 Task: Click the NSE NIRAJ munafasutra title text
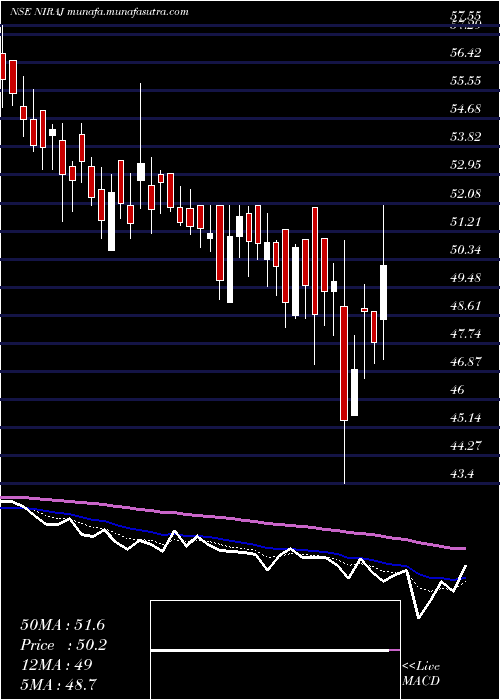99,12
